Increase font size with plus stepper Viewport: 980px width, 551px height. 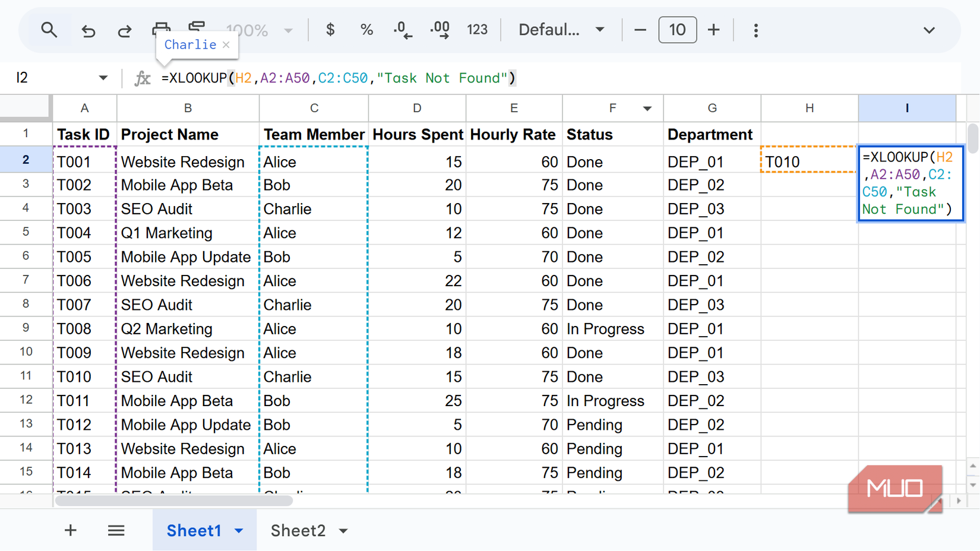(713, 30)
